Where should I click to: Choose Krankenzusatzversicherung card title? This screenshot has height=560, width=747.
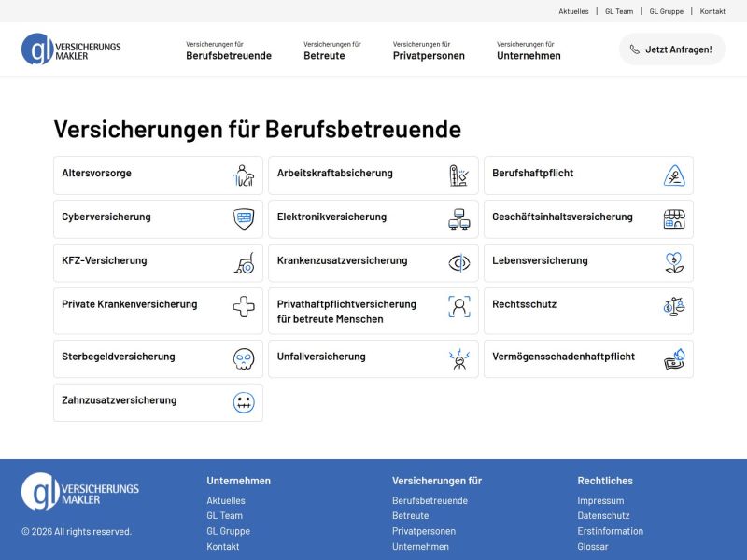(342, 261)
